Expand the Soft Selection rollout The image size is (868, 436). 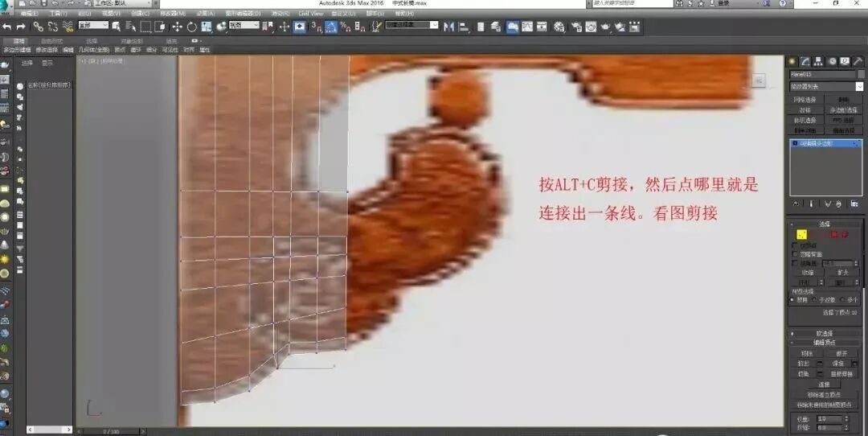click(825, 334)
